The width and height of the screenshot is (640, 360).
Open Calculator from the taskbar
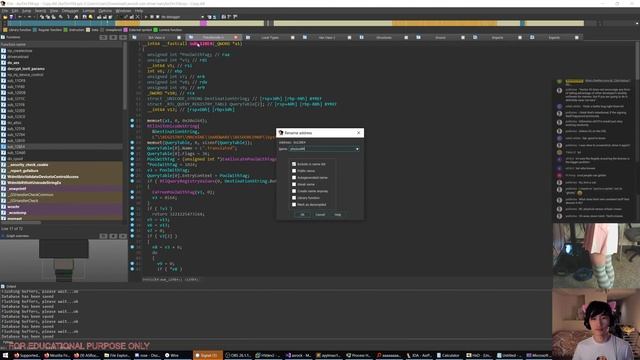(x=448, y=356)
